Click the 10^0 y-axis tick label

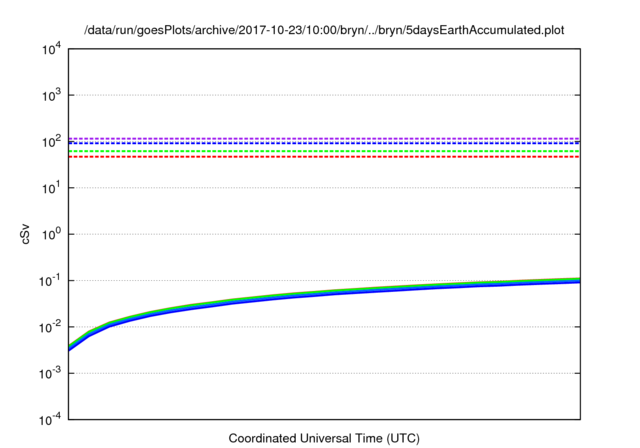point(51,235)
